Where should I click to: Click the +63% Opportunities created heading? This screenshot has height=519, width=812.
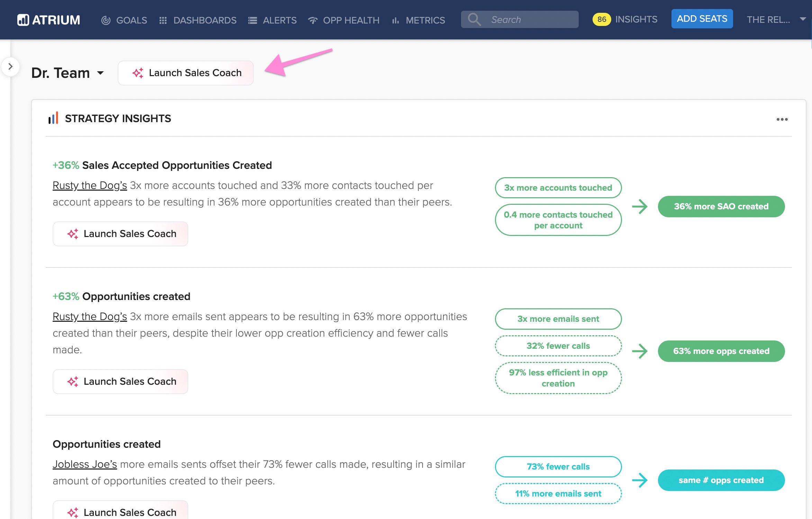pyautogui.click(x=121, y=297)
